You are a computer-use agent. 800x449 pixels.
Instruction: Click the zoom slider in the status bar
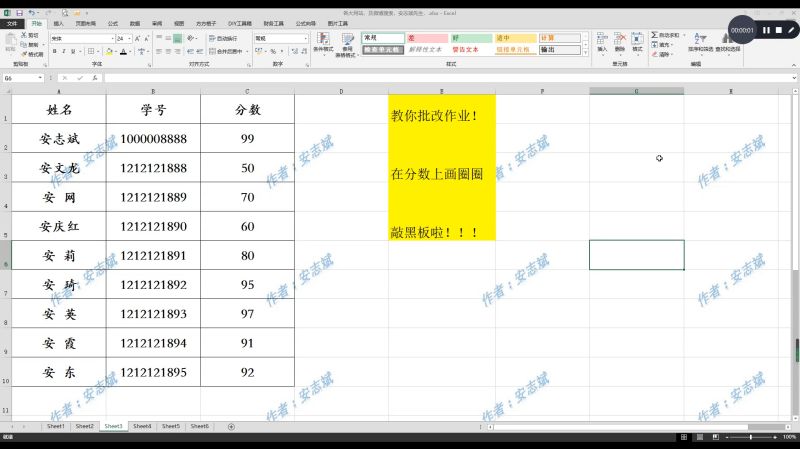[751, 437]
